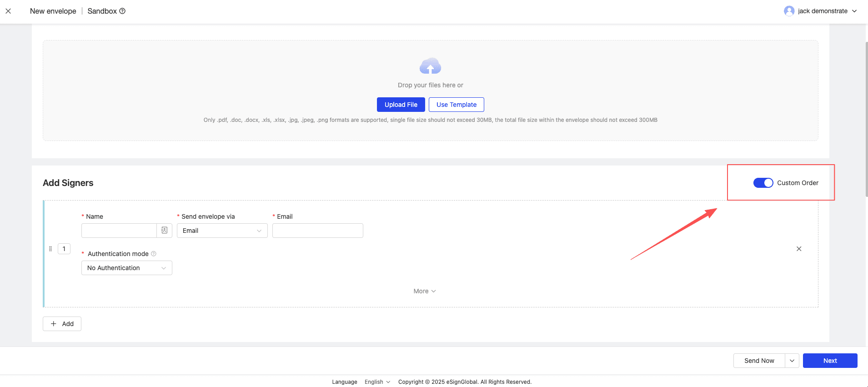868x387 pixels.
Task: Click the Next button
Action: pyautogui.click(x=830, y=361)
